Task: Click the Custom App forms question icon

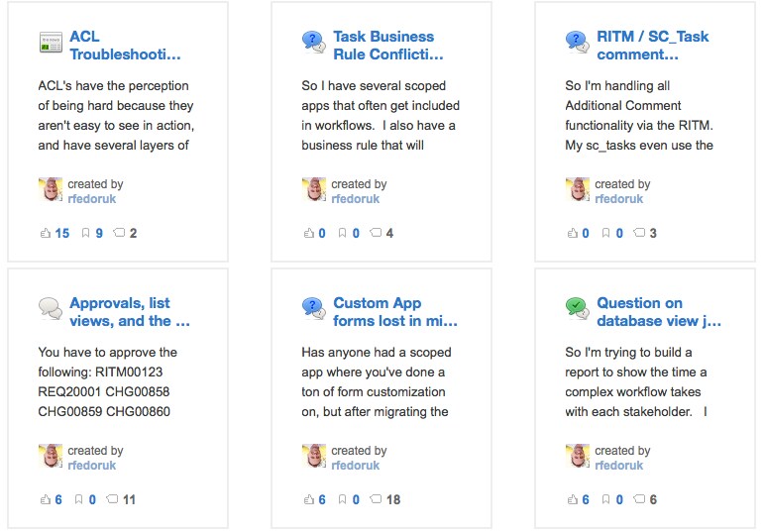Action: click(x=314, y=308)
